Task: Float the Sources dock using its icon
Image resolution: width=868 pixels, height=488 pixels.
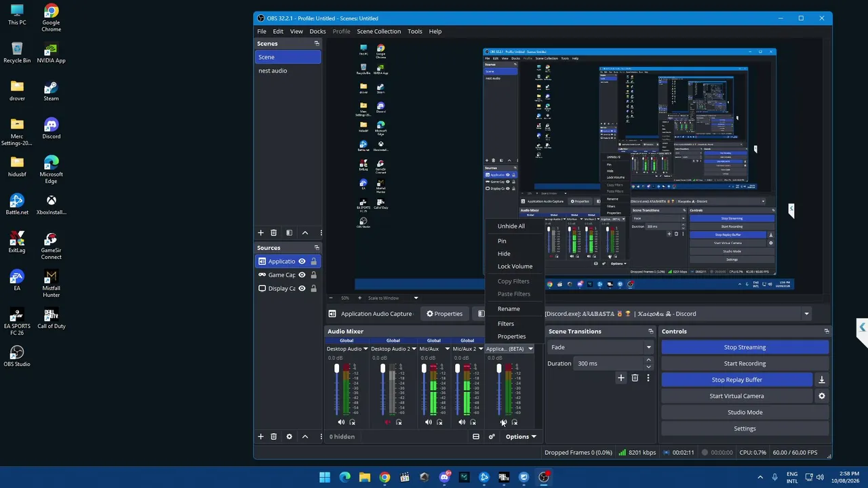Action: point(317,248)
